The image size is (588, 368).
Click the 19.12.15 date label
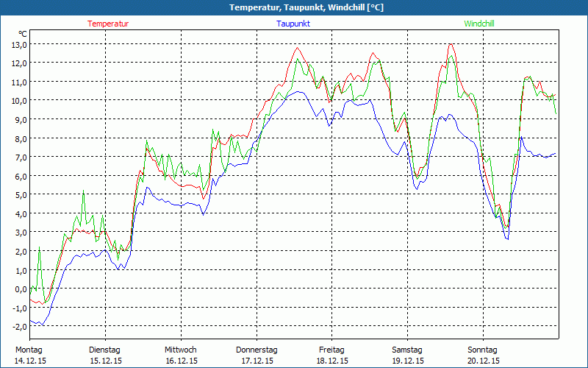[x=408, y=361]
